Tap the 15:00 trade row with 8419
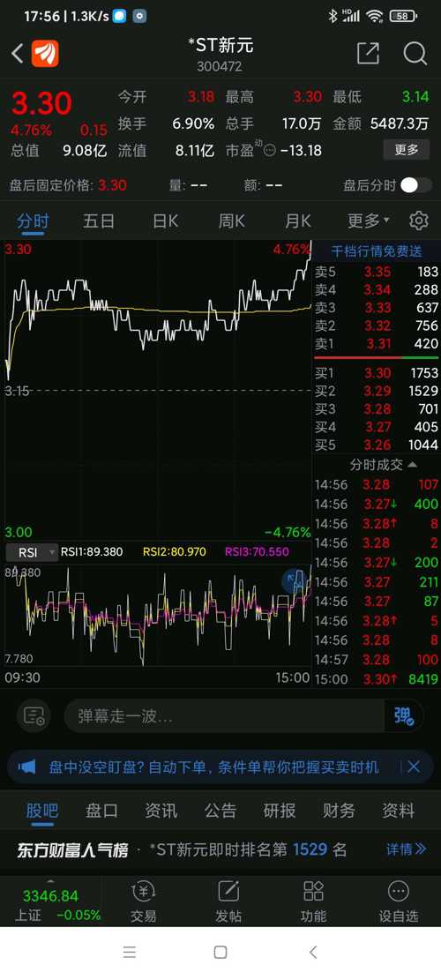 pyautogui.click(x=376, y=678)
